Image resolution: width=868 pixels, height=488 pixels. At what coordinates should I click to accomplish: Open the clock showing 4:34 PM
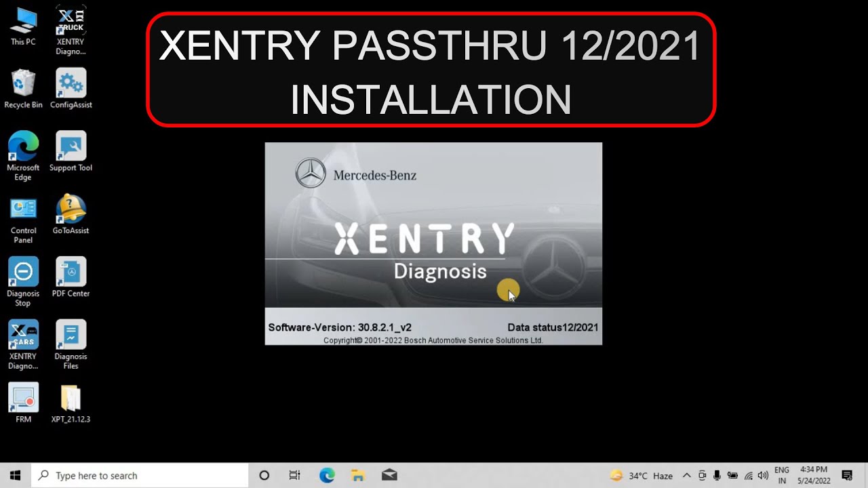coord(814,475)
